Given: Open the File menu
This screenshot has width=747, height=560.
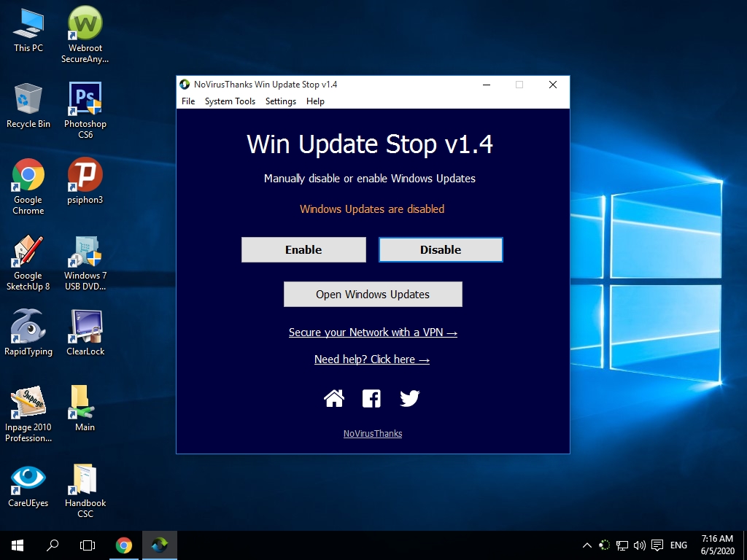Looking at the screenshot, I should click(x=187, y=101).
